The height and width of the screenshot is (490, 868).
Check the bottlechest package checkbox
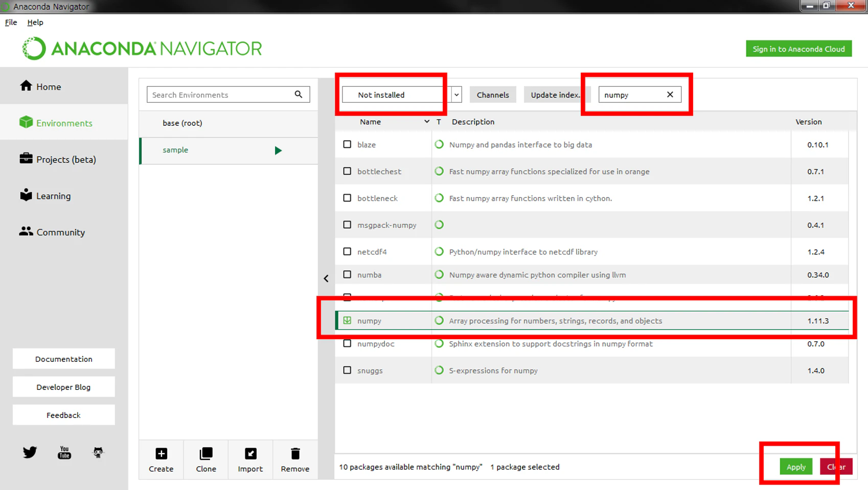tap(347, 171)
